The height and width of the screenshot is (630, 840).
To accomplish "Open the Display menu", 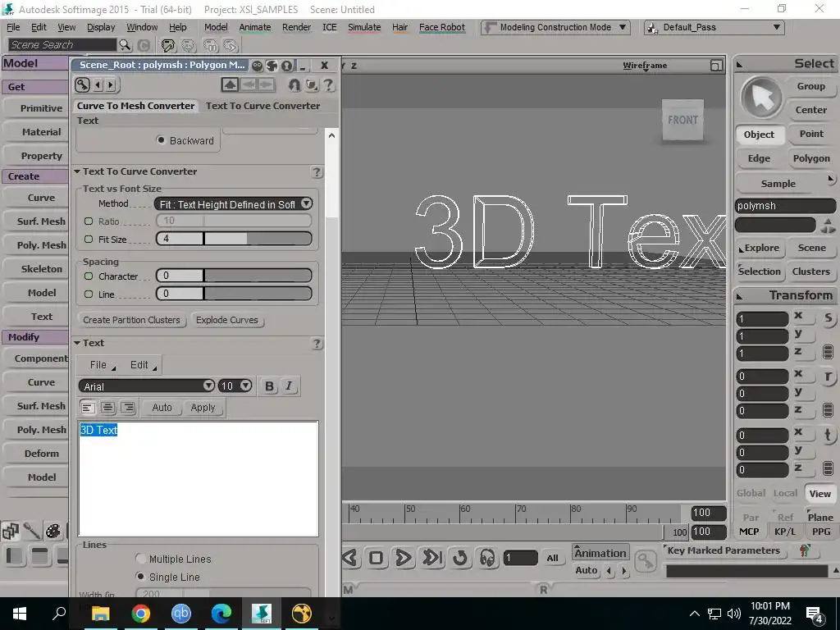I will click(101, 27).
